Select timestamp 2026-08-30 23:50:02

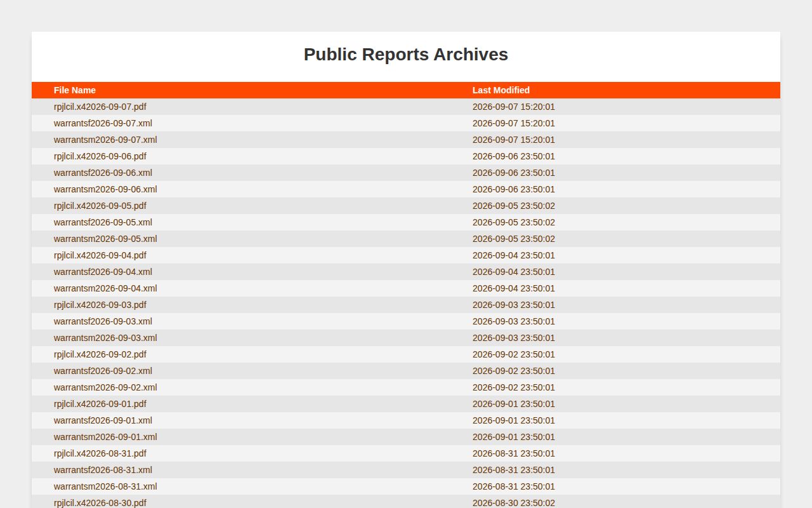tap(514, 502)
